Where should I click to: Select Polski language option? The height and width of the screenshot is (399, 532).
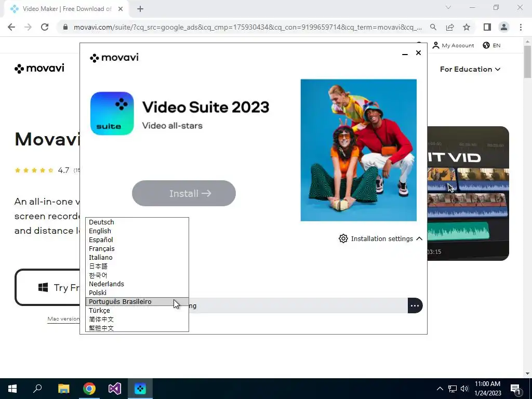[137, 293]
